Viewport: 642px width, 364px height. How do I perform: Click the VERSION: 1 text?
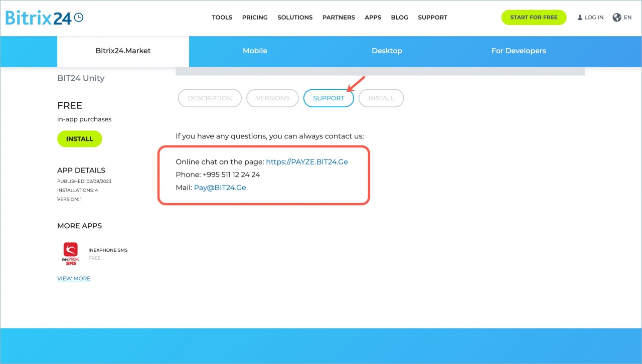click(69, 200)
